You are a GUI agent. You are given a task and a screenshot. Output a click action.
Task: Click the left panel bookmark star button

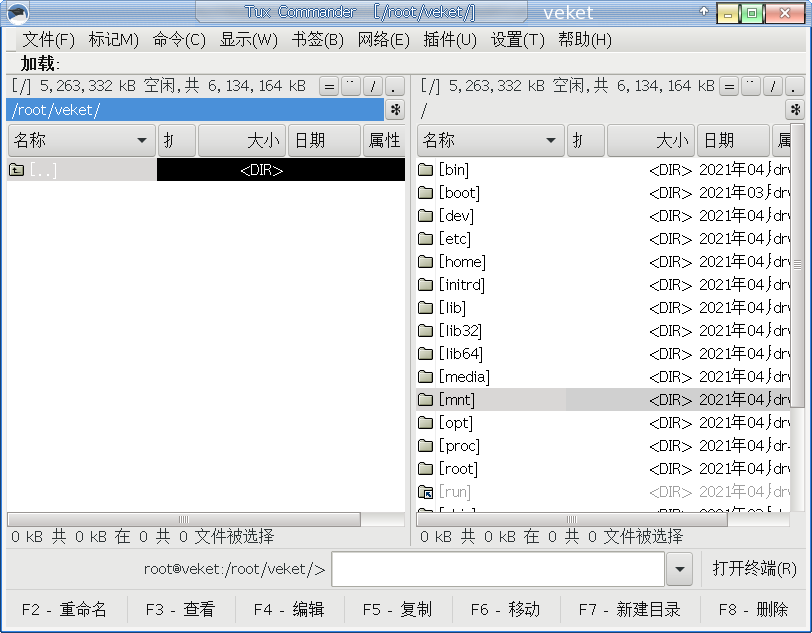[395, 110]
